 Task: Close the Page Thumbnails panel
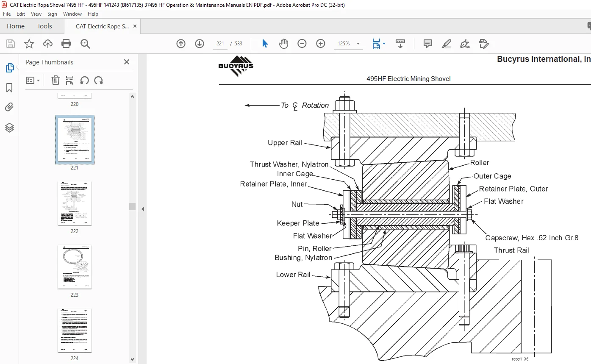[x=126, y=62]
